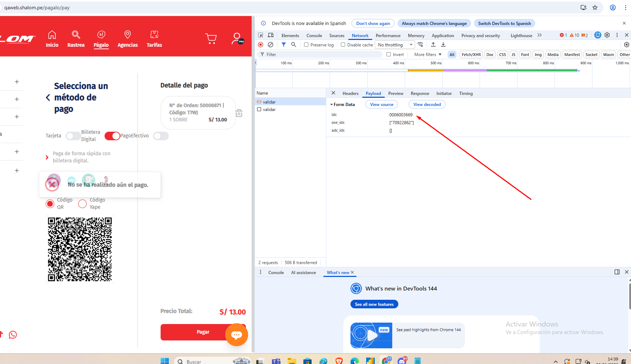
Task: Open the orange chat bubble
Action: coord(236,335)
